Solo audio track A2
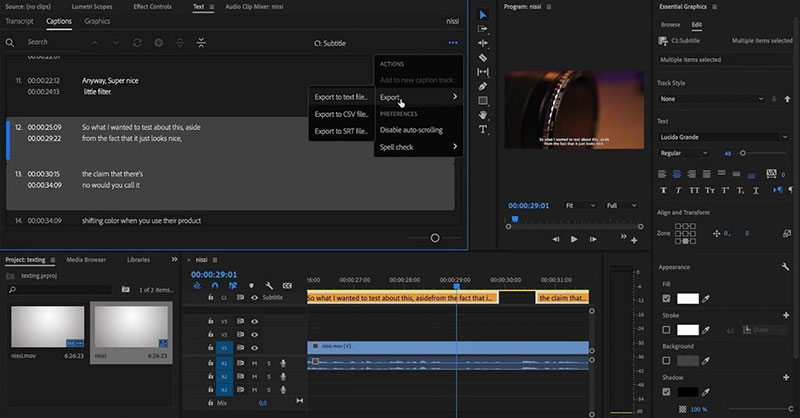This screenshot has height=418, width=800. (x=269, y=376)
